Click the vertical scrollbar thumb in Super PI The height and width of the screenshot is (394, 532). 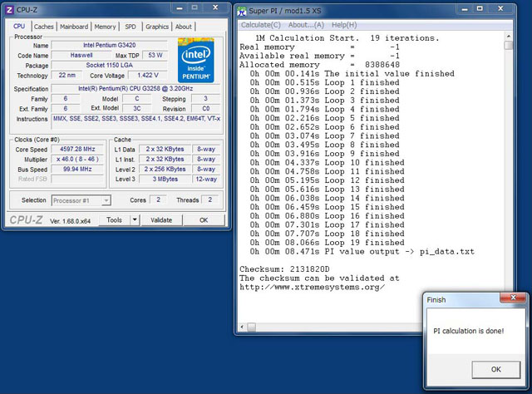(x=508, y=46)
